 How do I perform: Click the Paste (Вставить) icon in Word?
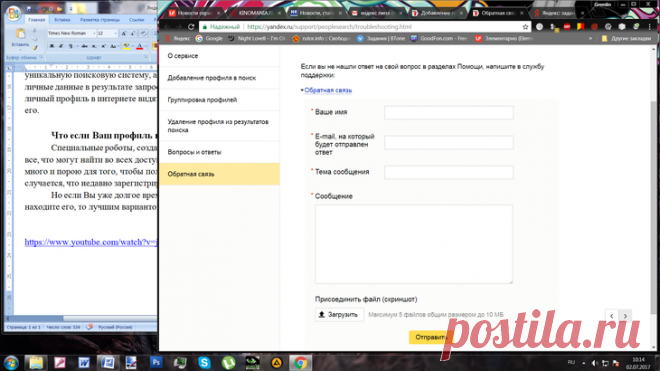pos(20,34)
